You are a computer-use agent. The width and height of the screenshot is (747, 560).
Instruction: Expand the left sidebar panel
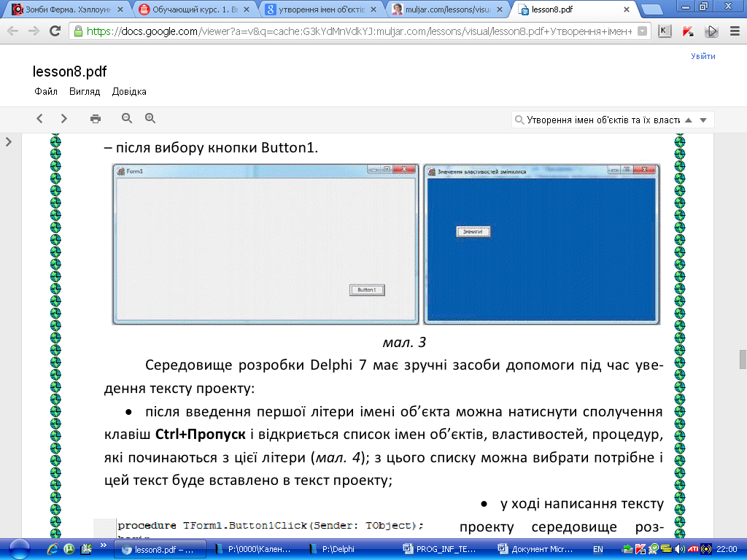(x=9, y=142)
